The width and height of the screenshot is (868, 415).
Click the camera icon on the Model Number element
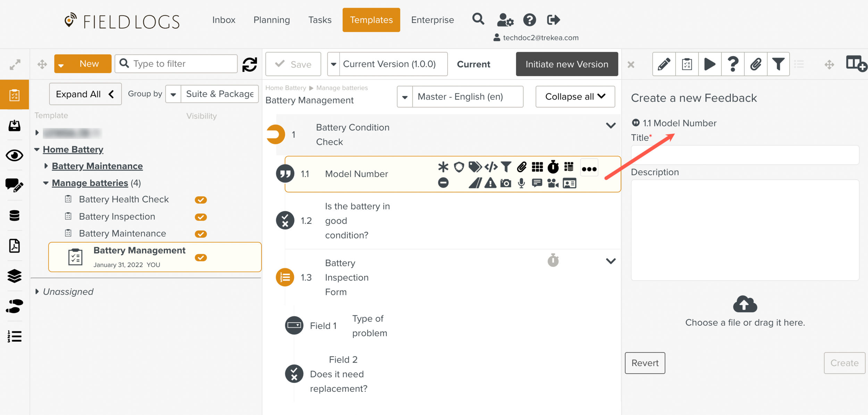click(x=505, y=183)
